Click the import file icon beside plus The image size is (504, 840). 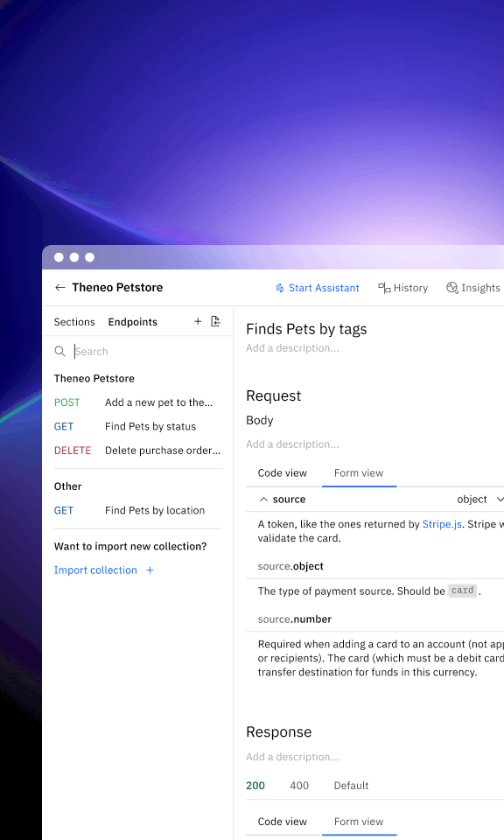[215, 321]
